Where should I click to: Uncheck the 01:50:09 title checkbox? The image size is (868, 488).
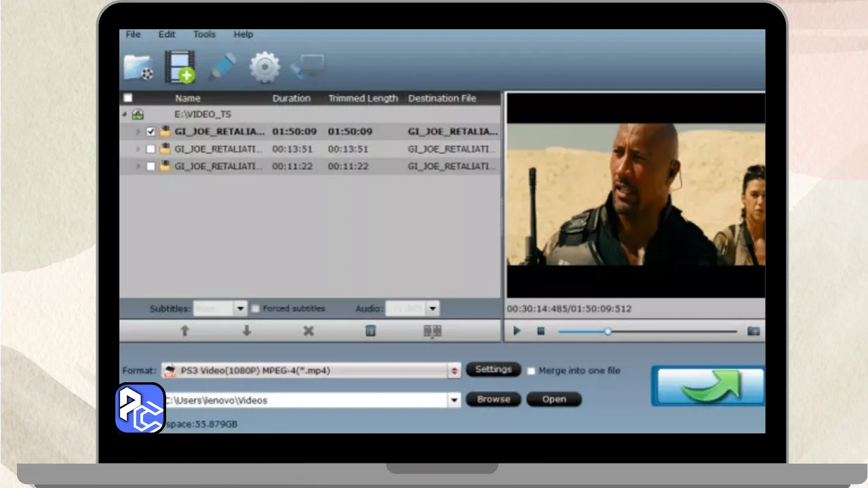[x=151, y=131]
